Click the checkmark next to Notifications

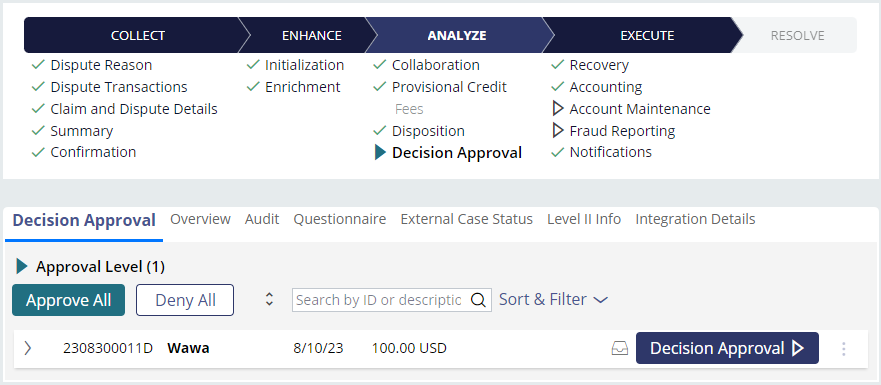[x=557, y=152]
